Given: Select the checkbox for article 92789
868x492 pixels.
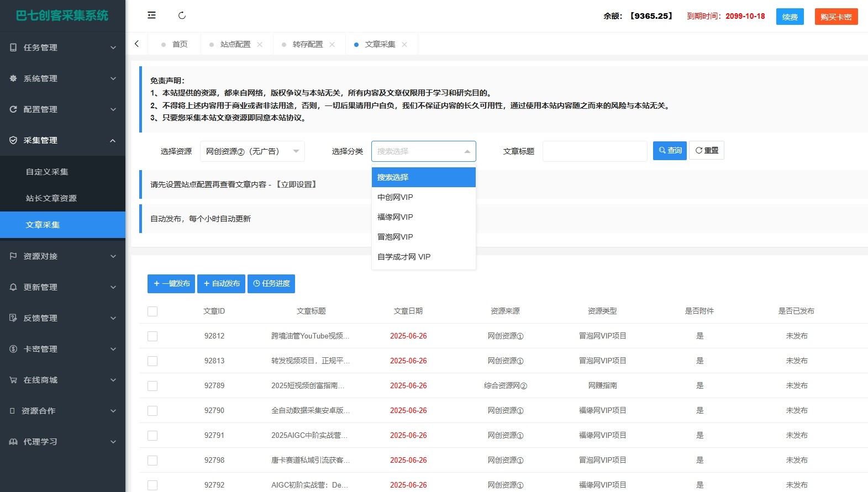Looking at the screenshot, I should [152, 386].
